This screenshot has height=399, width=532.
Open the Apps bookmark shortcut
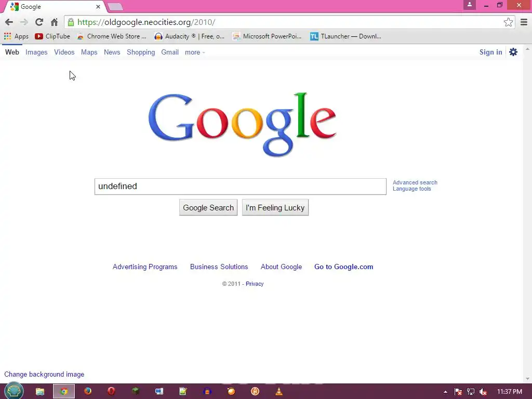(16, 36)
